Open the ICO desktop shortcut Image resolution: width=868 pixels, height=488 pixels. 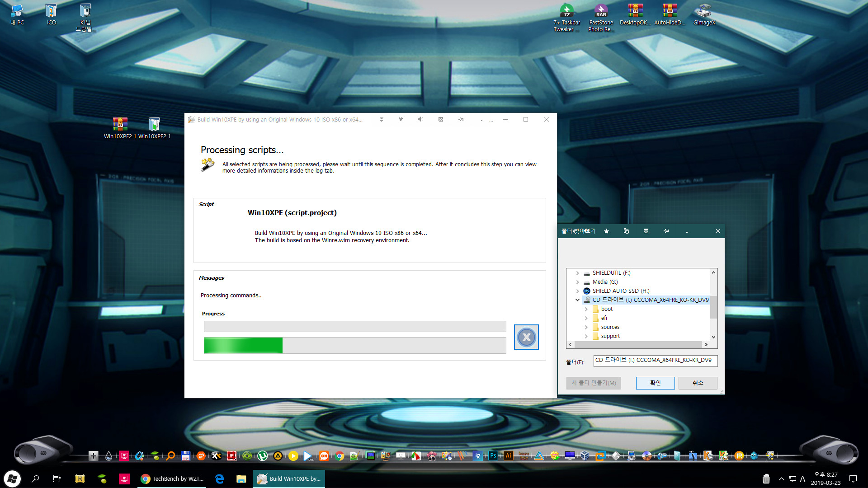point(51,14)
